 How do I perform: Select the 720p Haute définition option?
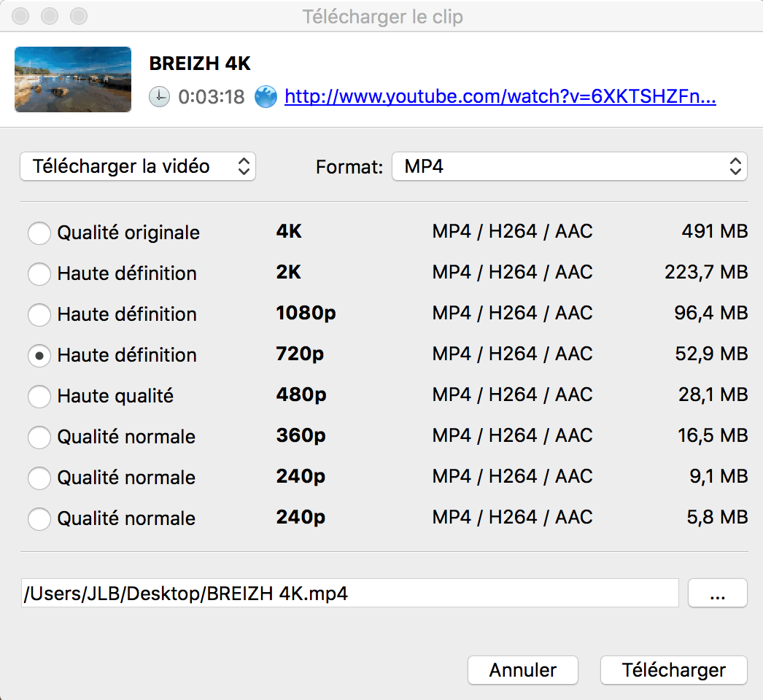click(x=39, y=355)
